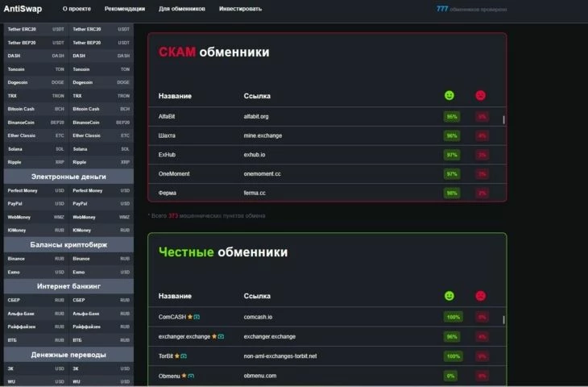Open the «Инвестировать» menu item

coord(240,9)
